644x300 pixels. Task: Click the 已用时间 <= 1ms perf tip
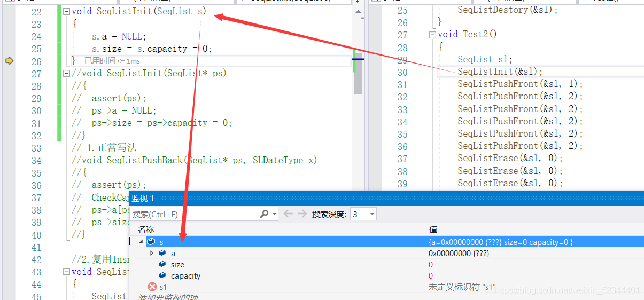pos(112,61)
